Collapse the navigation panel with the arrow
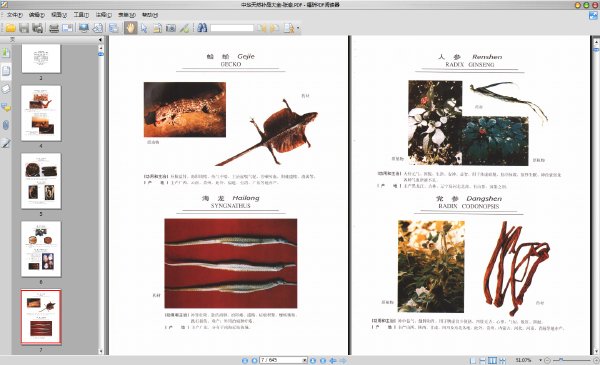Screen dimensions: 600x365 100,39
